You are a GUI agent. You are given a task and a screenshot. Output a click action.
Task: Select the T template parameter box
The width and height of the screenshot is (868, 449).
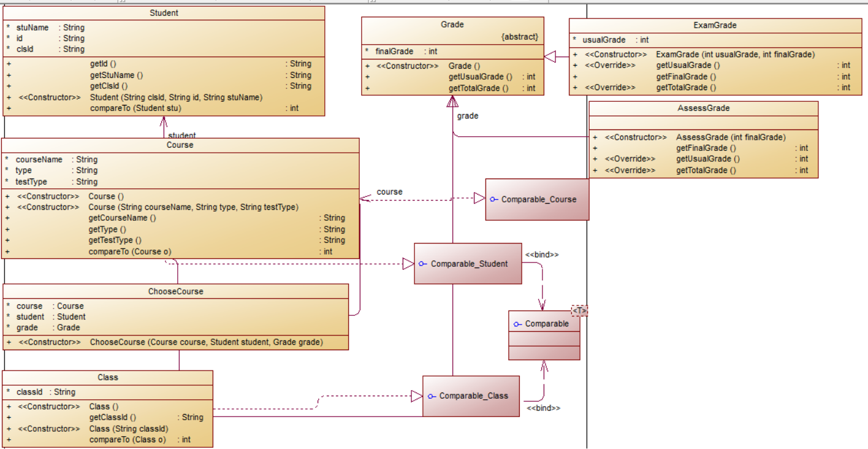tap(580, 311)
